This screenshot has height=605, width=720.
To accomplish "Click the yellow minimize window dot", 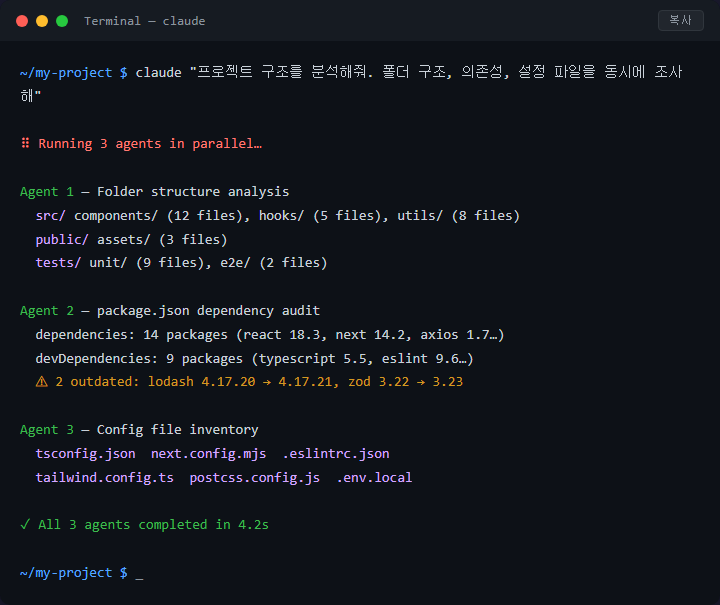I will (x=42, y=21).
